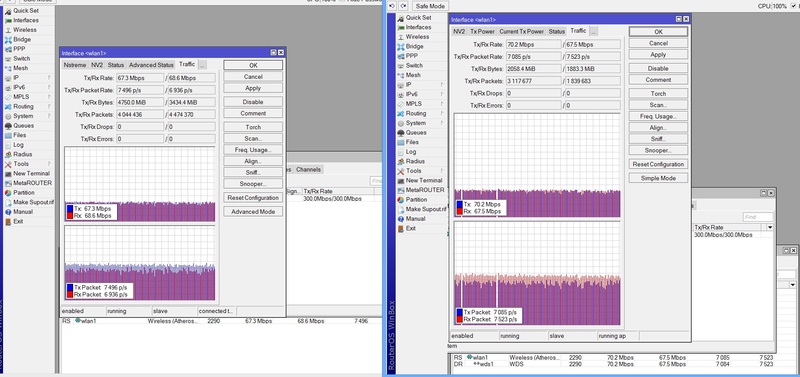Click Advanced Mode in the left wlan1 dialog
The height and width of the screenshot is (377, 800).
[x=253, y=211]
